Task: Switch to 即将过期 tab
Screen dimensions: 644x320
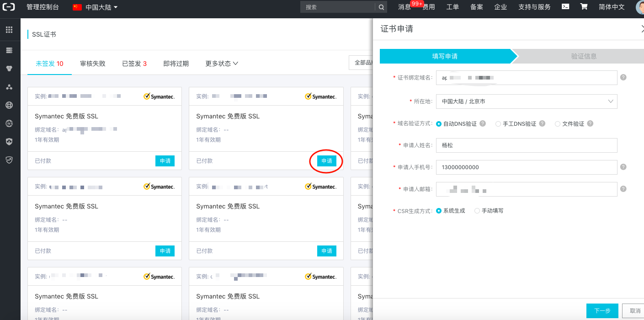Action: point(176,64)
